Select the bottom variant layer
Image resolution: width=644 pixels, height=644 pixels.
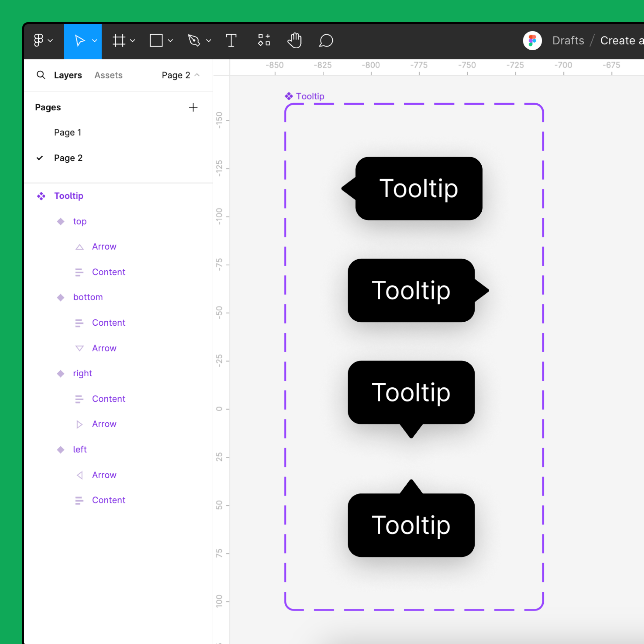[x=88, y=297]
